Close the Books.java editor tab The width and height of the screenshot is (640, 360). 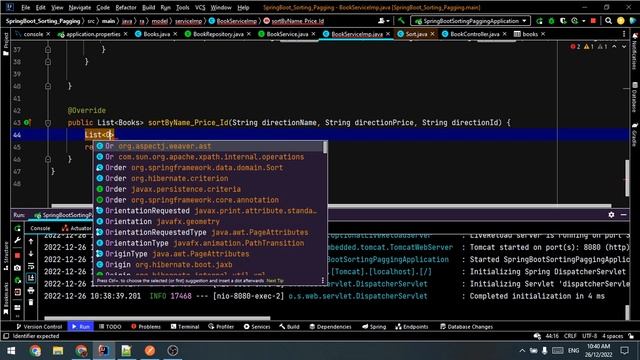(175, 34)
